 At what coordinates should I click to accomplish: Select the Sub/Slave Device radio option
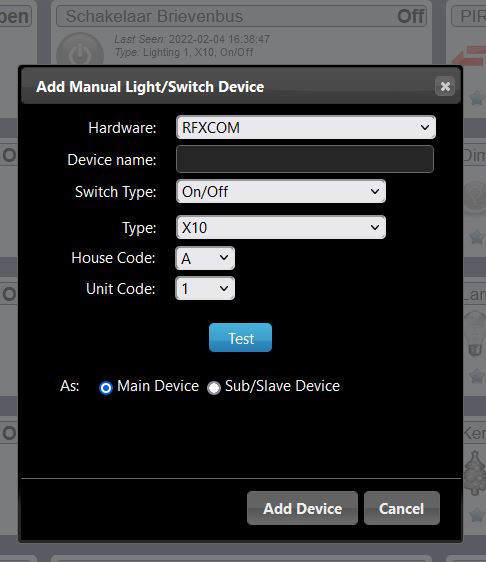[214, 388]
